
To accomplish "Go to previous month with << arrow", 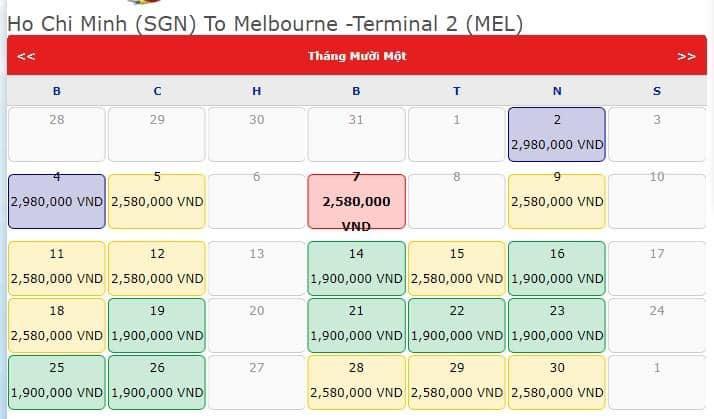I will [26, 56].
